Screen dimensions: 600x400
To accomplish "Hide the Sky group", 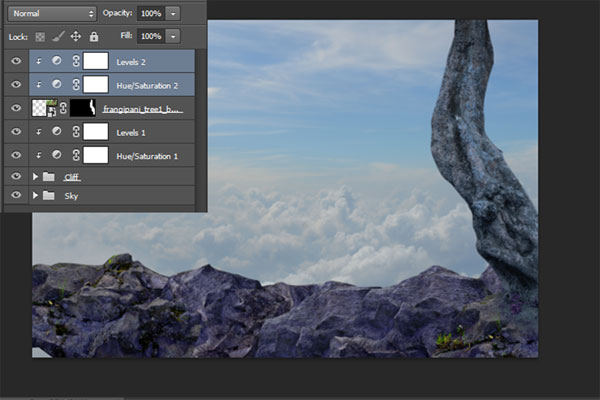I will point(16,195).
